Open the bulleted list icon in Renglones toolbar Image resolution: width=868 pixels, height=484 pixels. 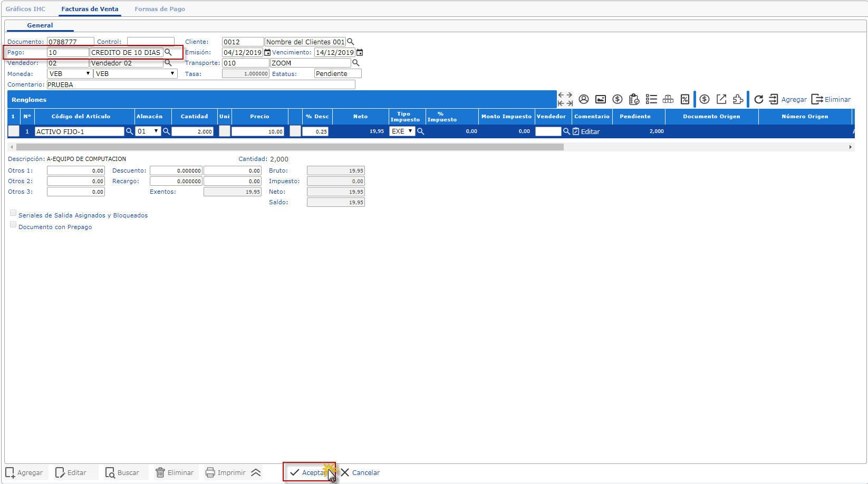pos(651,99)
